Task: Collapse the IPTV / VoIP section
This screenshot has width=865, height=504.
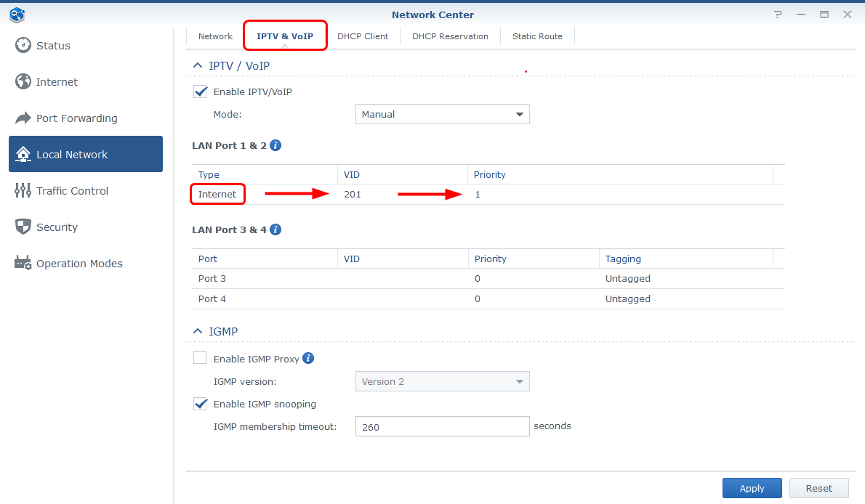Action: point(197,65)
